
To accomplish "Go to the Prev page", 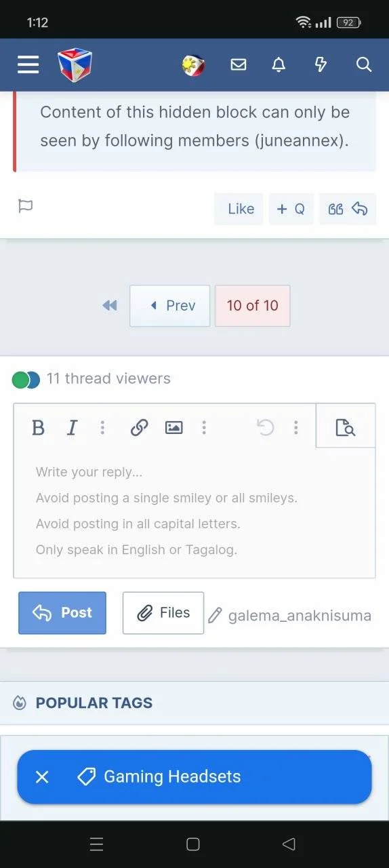I will [x=170, y=306].
